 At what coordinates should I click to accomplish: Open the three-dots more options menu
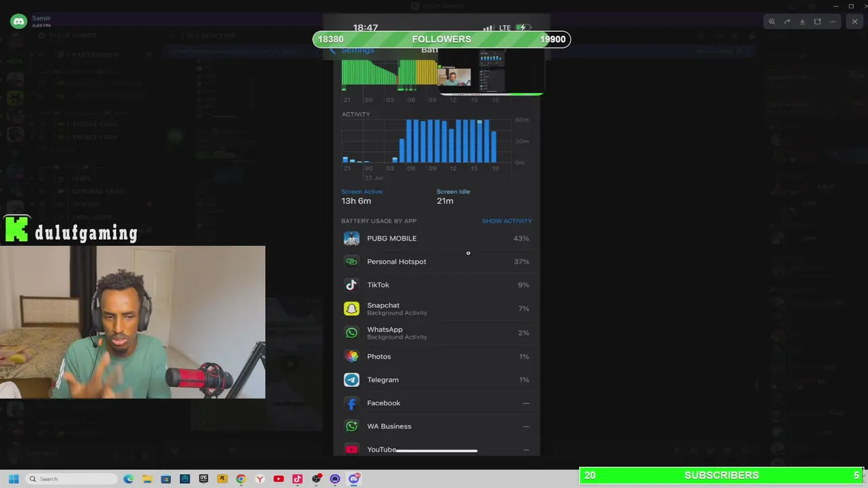833,22
